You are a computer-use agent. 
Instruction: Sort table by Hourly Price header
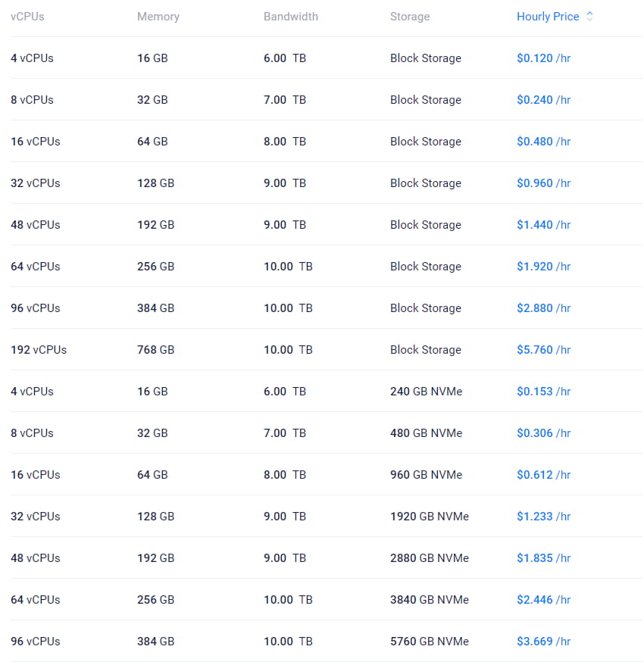coord(547,16)
